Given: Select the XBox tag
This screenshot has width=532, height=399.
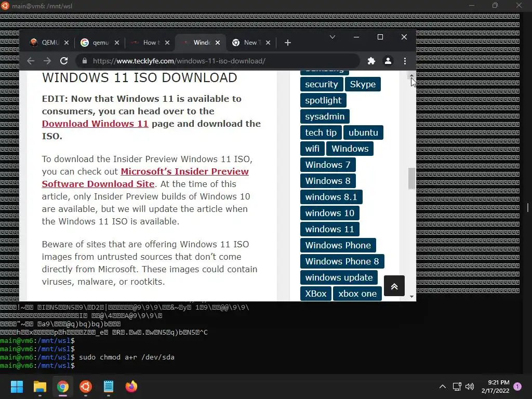Looking at the screenshot, I should [x=315, y=294].
